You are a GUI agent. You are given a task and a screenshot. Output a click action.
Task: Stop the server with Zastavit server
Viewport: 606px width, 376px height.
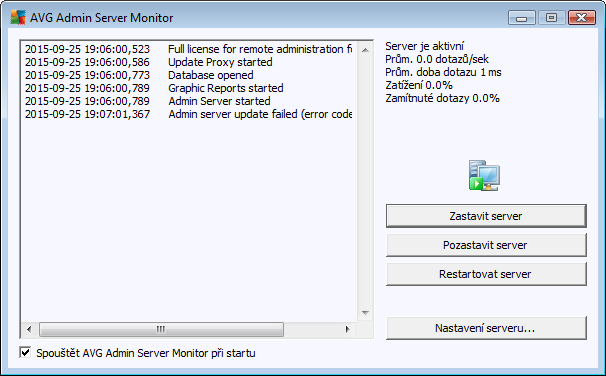click(x=486, y=216)
